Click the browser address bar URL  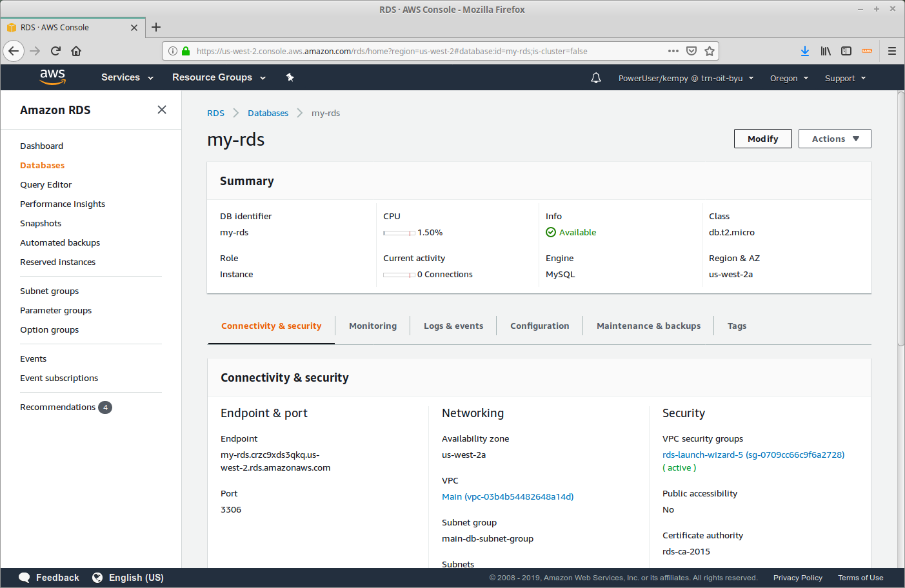[x=392, y=51]
